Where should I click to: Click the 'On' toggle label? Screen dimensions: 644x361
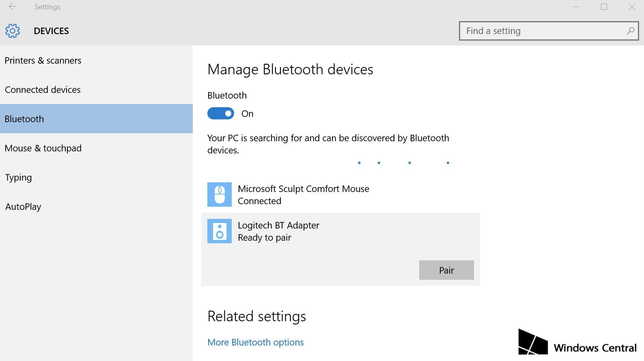point(248,114)
